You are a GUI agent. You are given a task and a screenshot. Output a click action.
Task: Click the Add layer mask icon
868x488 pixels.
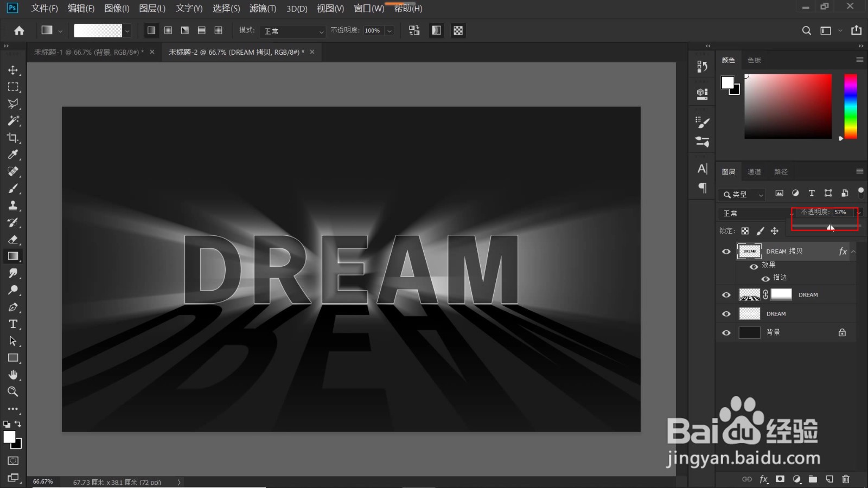(x=780, y=479)
